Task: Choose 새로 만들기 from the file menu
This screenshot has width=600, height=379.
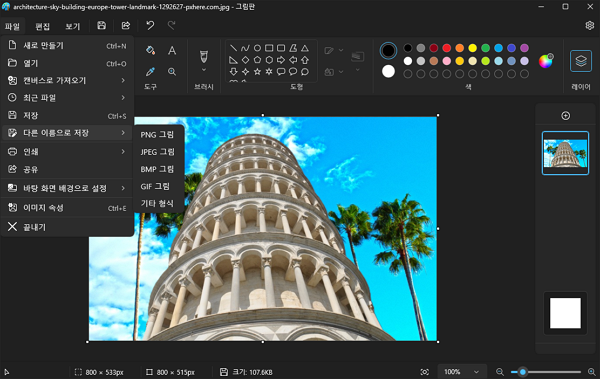Action: pos(67,46)
